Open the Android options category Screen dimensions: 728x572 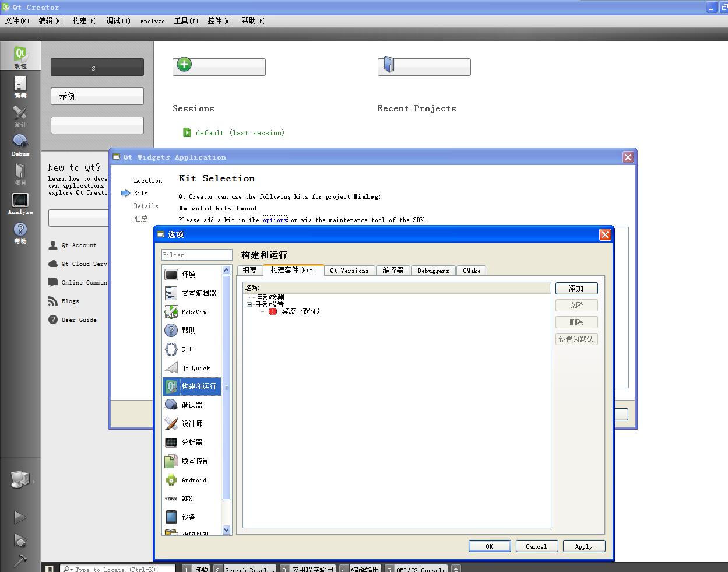192,480
